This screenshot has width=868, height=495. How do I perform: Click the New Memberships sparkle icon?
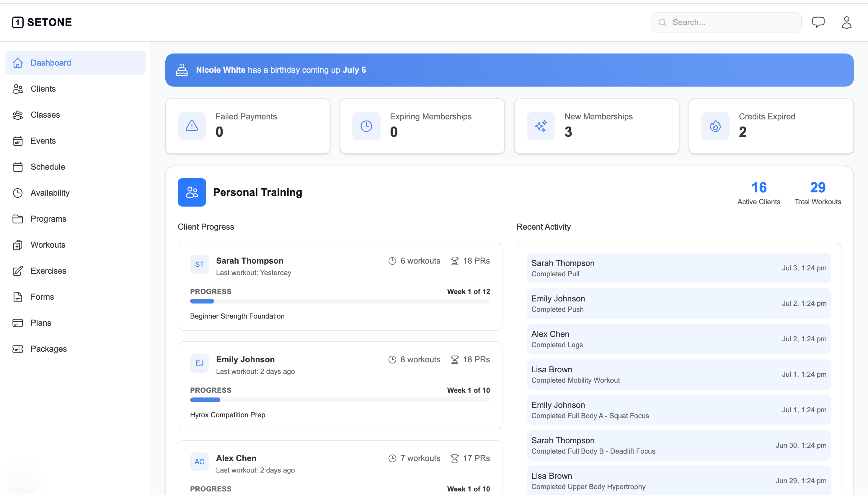tap(541, 126)
